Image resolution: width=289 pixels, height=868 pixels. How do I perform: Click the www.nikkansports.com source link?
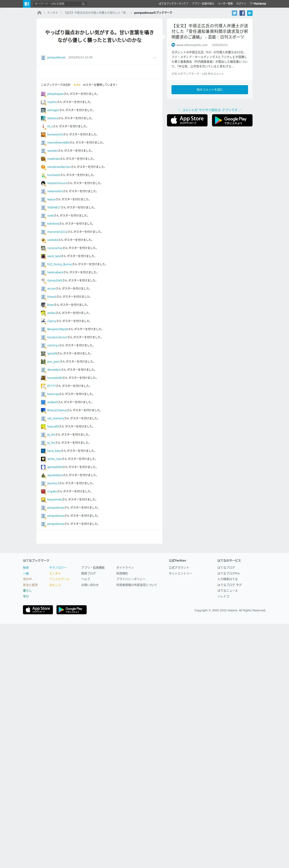192,45
